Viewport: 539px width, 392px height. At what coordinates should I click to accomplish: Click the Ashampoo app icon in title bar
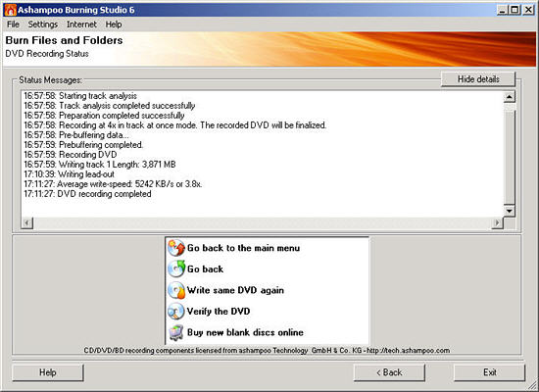point(10,10)
